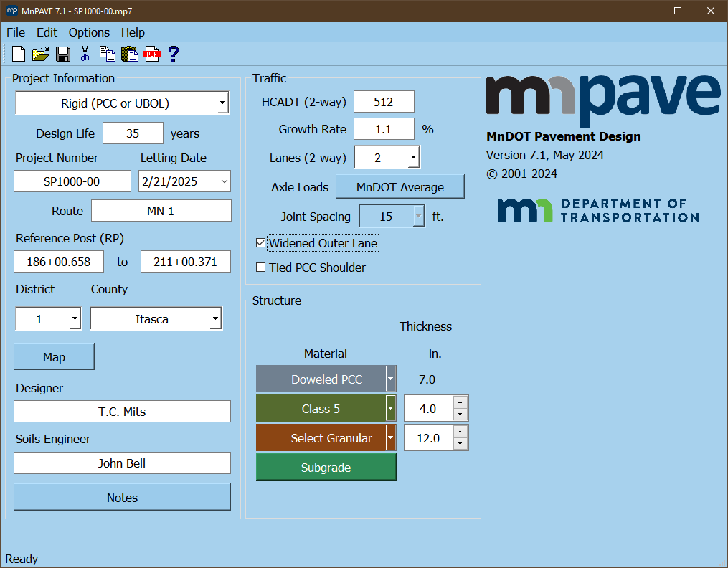Open the County dropdown showing Itasca

[x=215, y=319]
